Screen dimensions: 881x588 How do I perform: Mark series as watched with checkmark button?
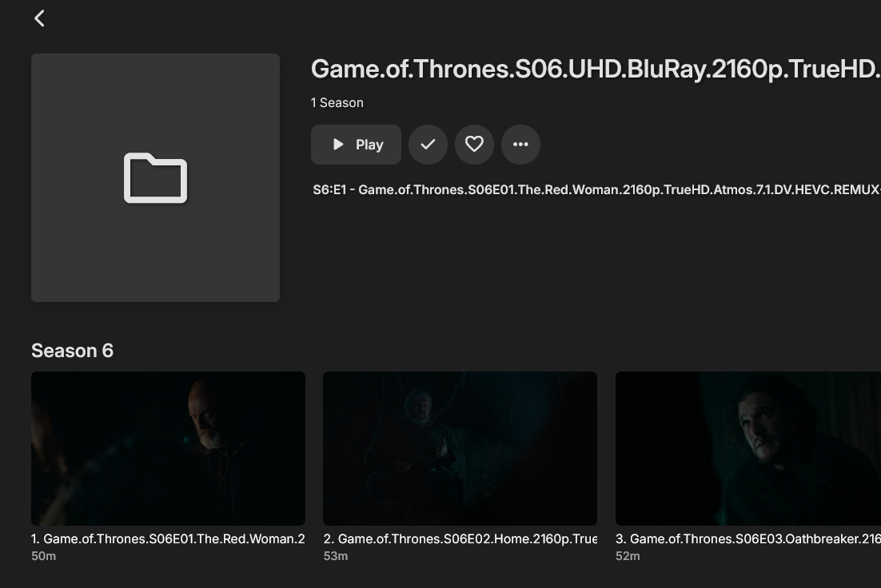(429, 145)
